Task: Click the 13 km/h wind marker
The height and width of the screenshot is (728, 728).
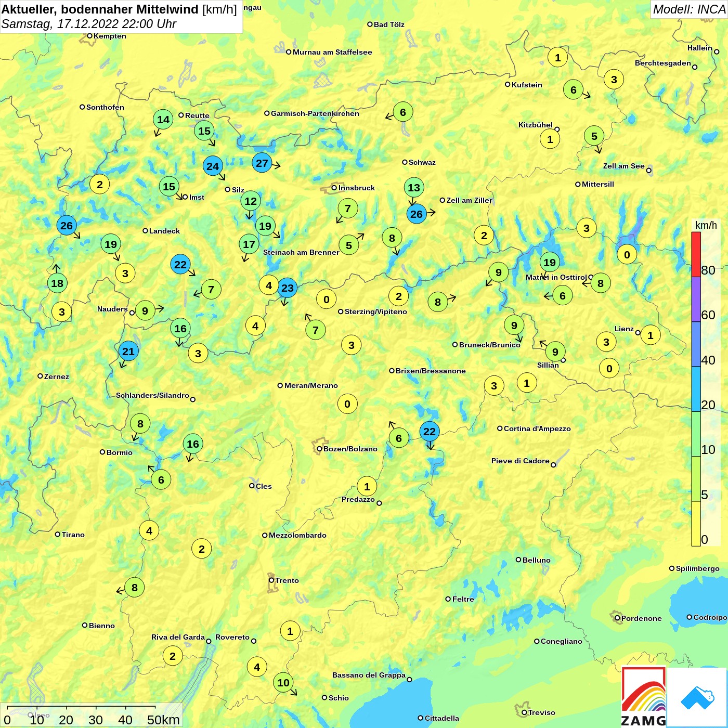Action: pyautogui.click(x=414, y=188)
